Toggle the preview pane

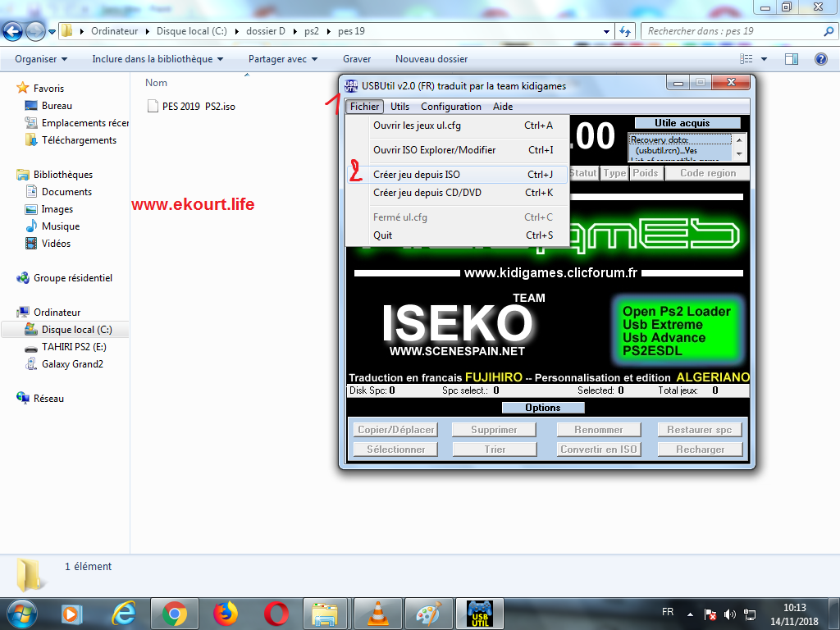pos(792,59)
